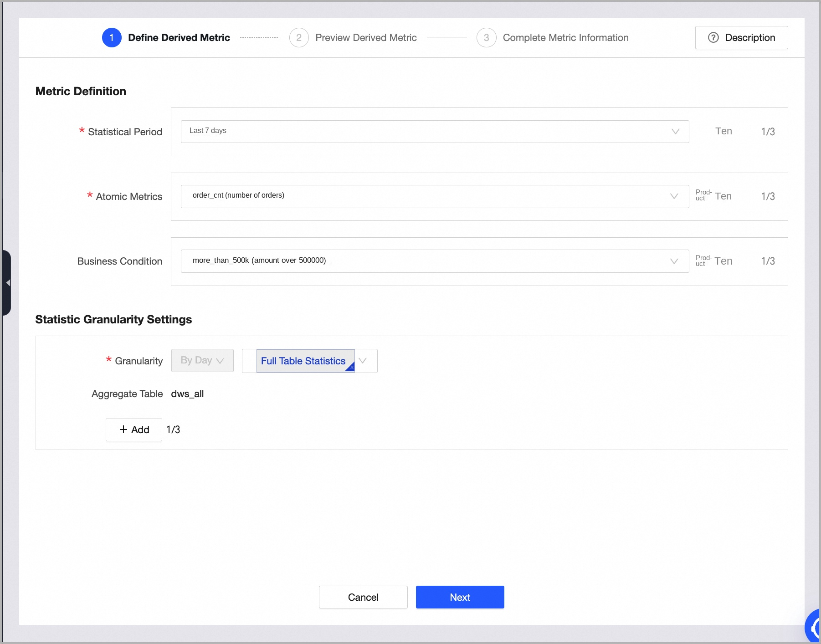
Task: Click the Add granularity button
Action: pyautogui.click(x=134, y=429)
